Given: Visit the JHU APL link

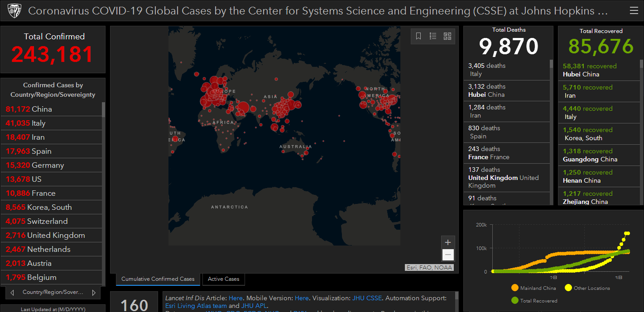Looking at the screenshot, I should click(254, 306).
